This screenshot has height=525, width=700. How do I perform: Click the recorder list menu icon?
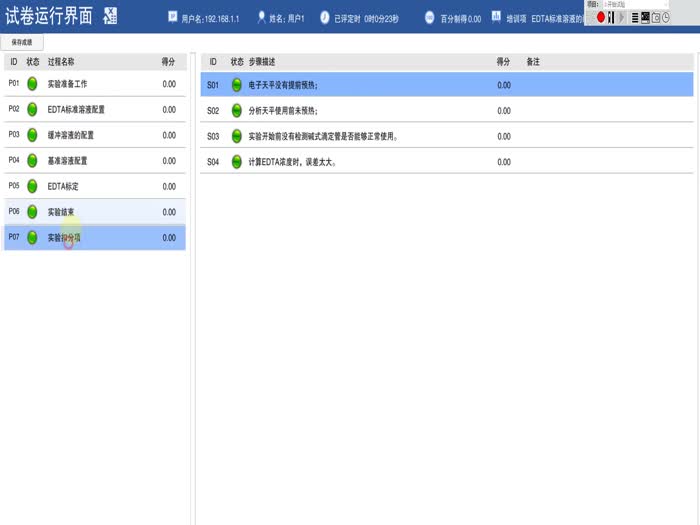pos(634,18)
